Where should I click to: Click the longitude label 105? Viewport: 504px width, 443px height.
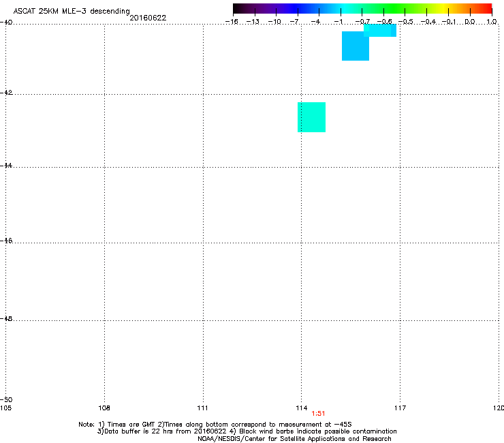(5, 408)
